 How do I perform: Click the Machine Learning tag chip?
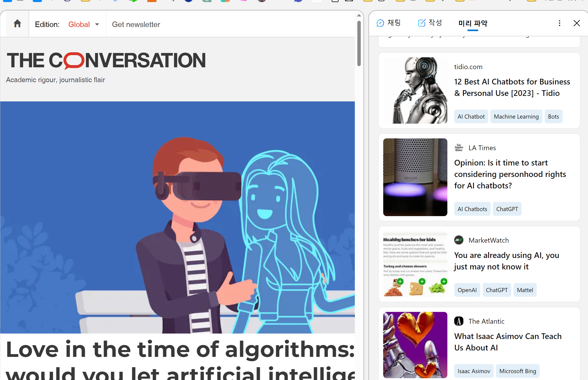[516, 117]
